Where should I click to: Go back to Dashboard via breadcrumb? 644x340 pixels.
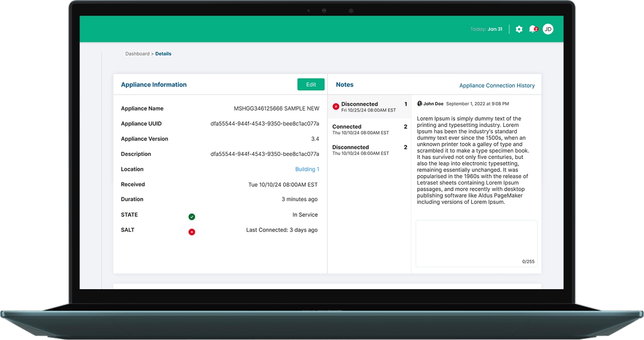tap(137, 54)
